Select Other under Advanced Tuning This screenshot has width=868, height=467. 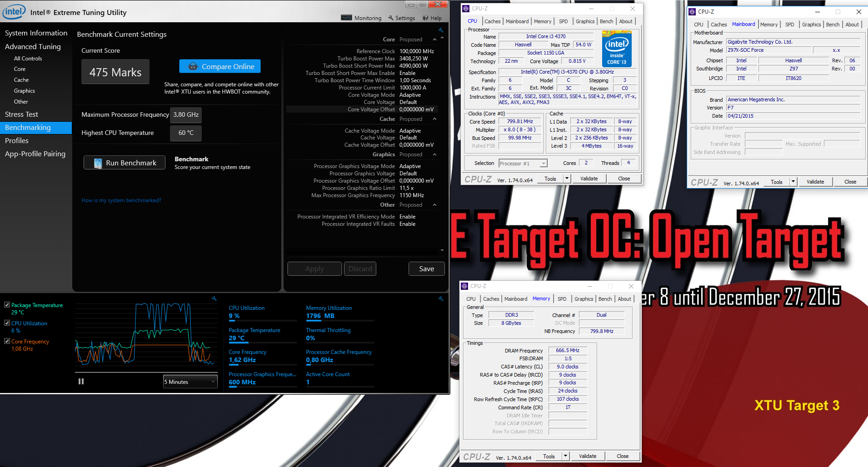[21, 102]
